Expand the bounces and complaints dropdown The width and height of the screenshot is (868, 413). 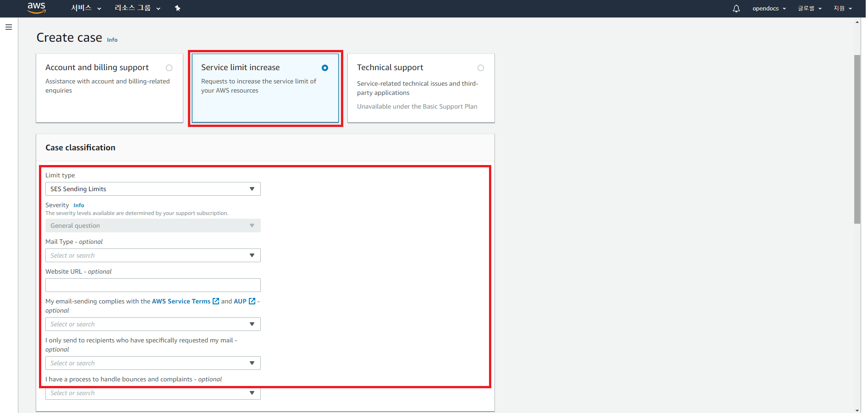coord(153,393)
